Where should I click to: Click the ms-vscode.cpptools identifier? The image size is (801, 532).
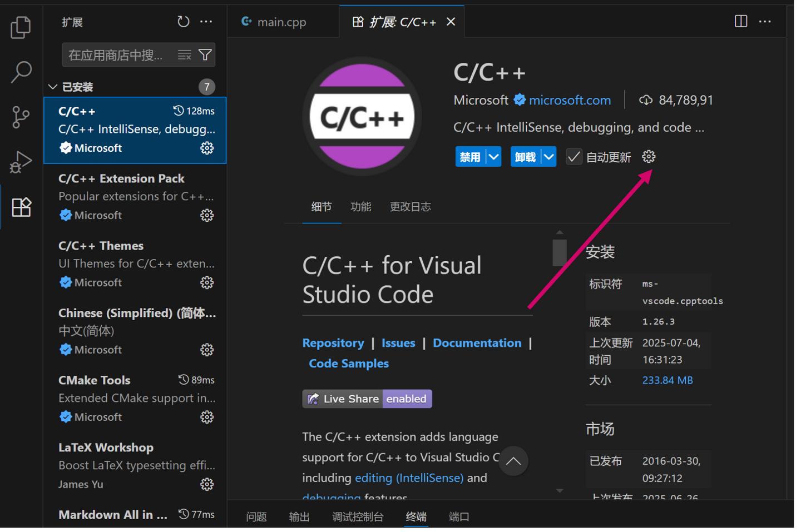[x=683, y=292]
